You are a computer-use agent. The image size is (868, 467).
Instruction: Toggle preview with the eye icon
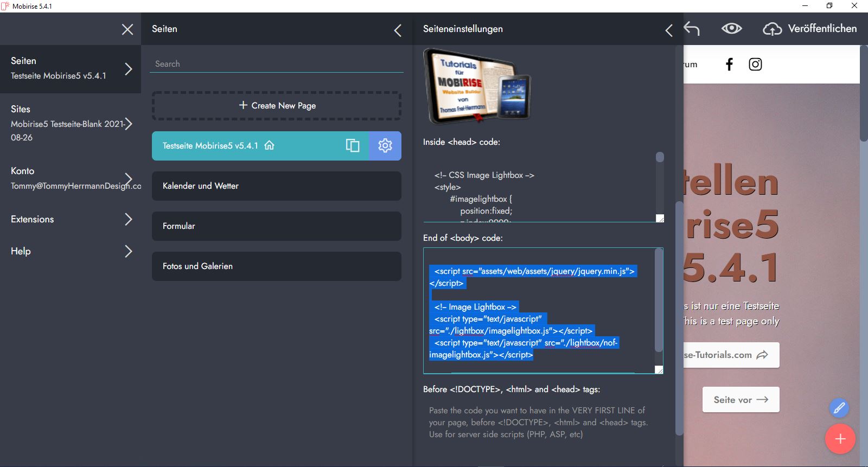point(731,29)
